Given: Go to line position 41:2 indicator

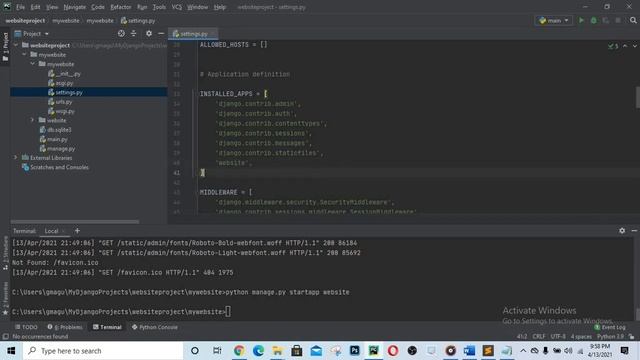Looking at the screenshot, I should (522, 337).
